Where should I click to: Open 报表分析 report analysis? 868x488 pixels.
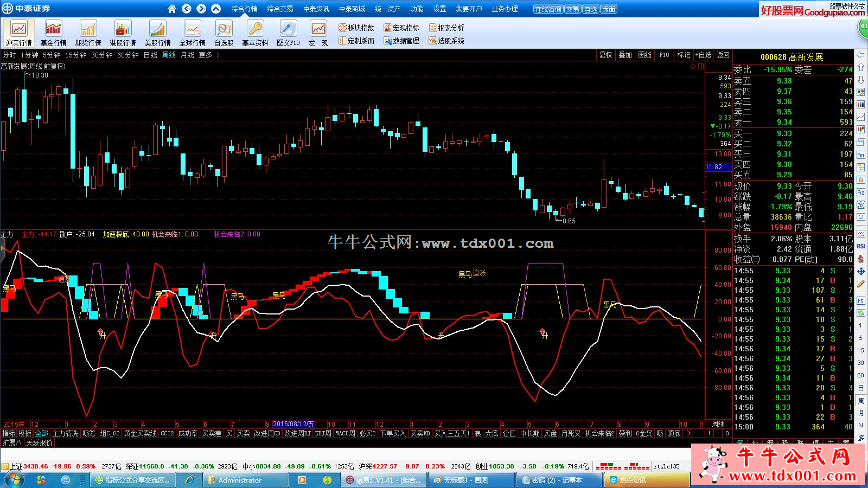pyautogui.click(x=446, y=28)
